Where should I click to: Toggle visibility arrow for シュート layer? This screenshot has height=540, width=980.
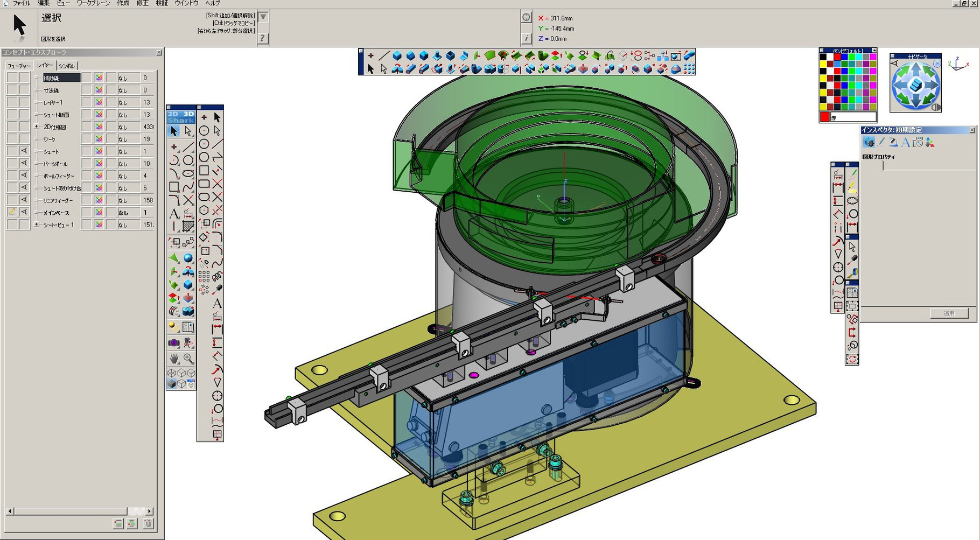click(x=24, y=151)
